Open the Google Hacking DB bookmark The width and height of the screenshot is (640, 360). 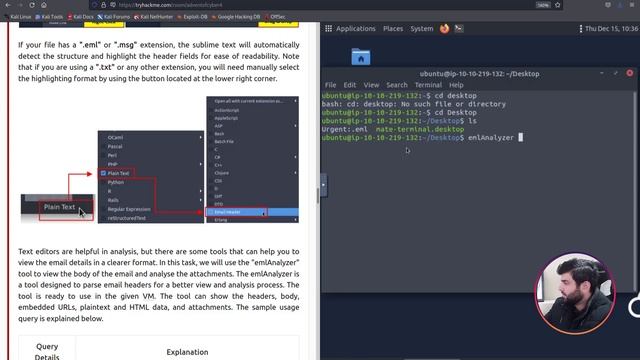[236, 17]
